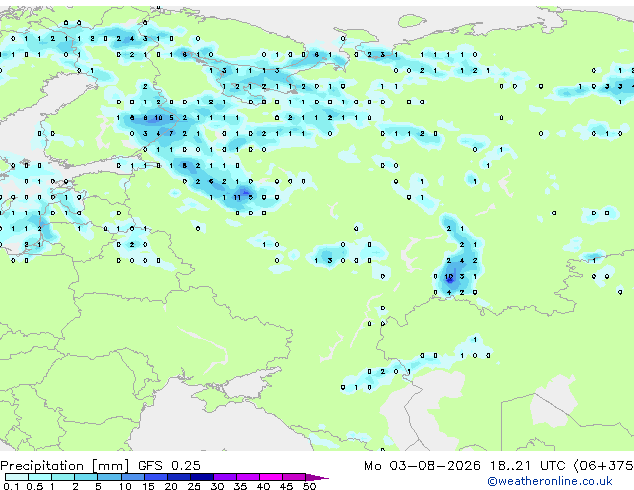Image resolution: width=634 pixels, height=490 pixels.
Task: Click the 'Mo 03-08-2026' date text
Action: point(422,466)
